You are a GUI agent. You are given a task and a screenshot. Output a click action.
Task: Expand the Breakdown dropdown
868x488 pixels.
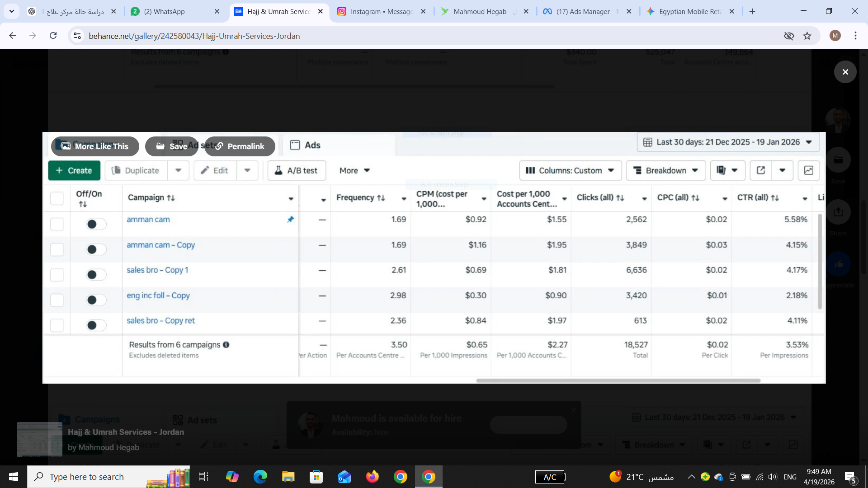pyautogui.click(x=665, y=170)
